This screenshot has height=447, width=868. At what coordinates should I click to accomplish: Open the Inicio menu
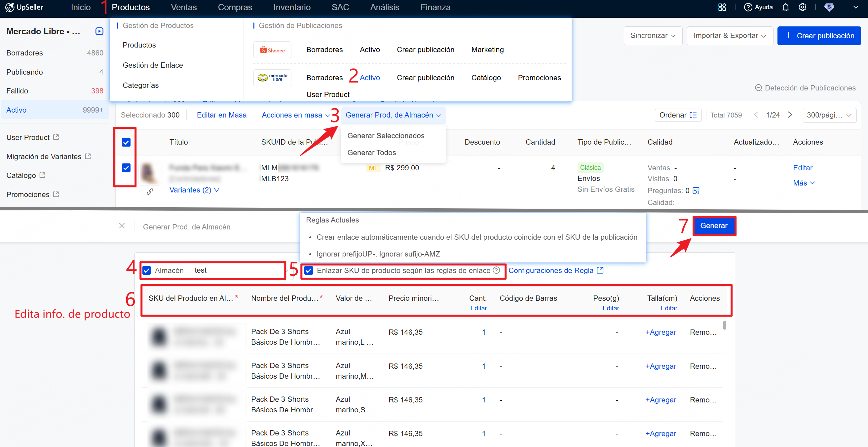pos(81,7)
